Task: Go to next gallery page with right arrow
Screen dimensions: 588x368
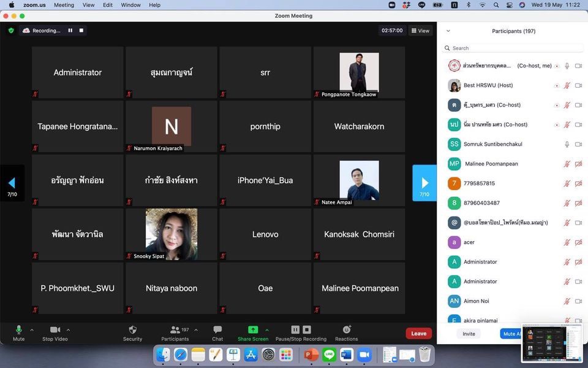Action: 424,183
